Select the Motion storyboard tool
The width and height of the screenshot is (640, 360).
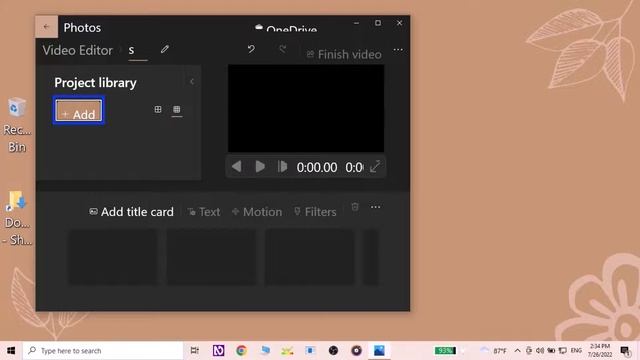pos(257,212)
